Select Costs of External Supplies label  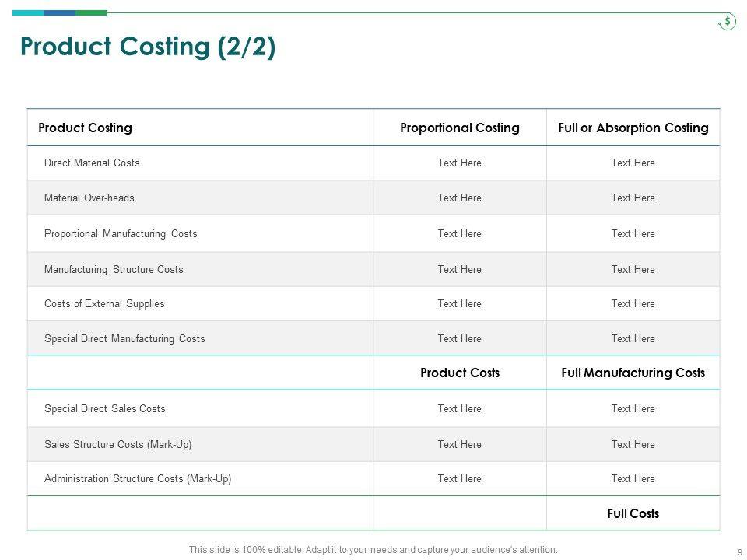click(x=104, y=304)
